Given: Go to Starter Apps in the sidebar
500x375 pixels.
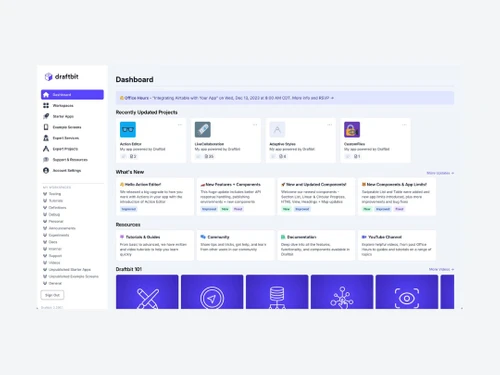Looking at the screenshot, I should point(72,116).
